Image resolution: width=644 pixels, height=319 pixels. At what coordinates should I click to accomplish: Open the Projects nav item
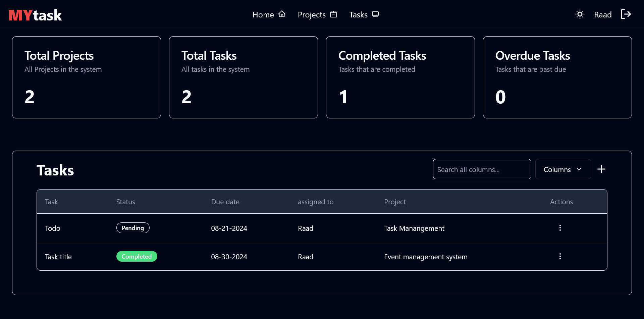312,15
